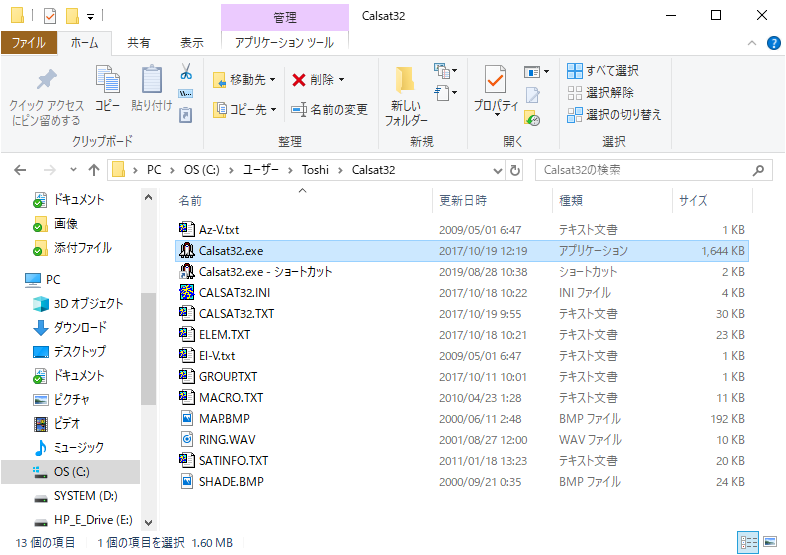Collapse the ribbon with the chevron
Image resolution: width=786 pixels, height=555 pixels.
751,43
